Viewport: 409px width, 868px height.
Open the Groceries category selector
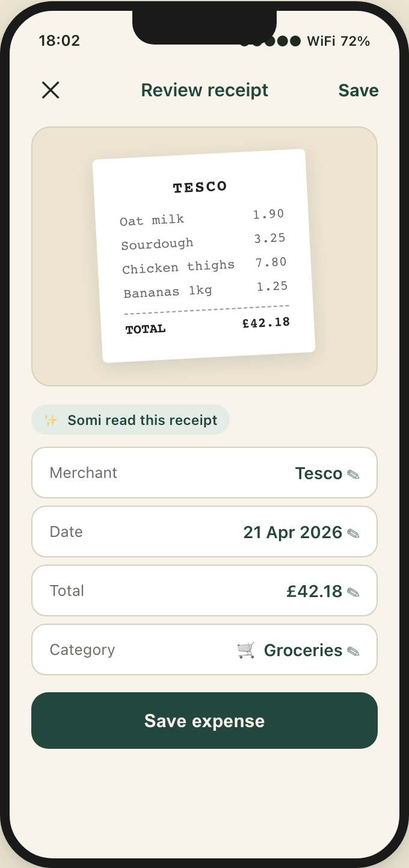(x=204, y=649)
